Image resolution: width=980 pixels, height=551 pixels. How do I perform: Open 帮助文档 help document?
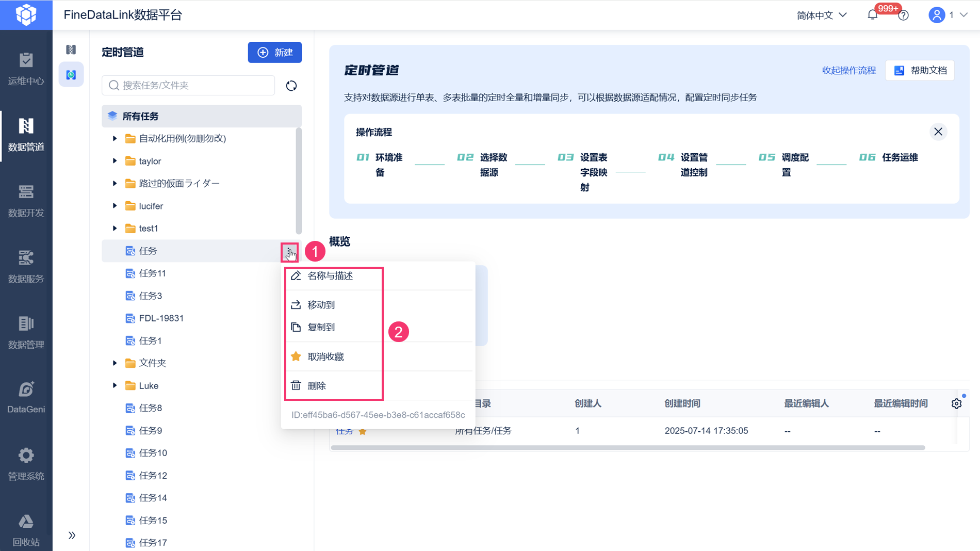click(x=920, y=70)
